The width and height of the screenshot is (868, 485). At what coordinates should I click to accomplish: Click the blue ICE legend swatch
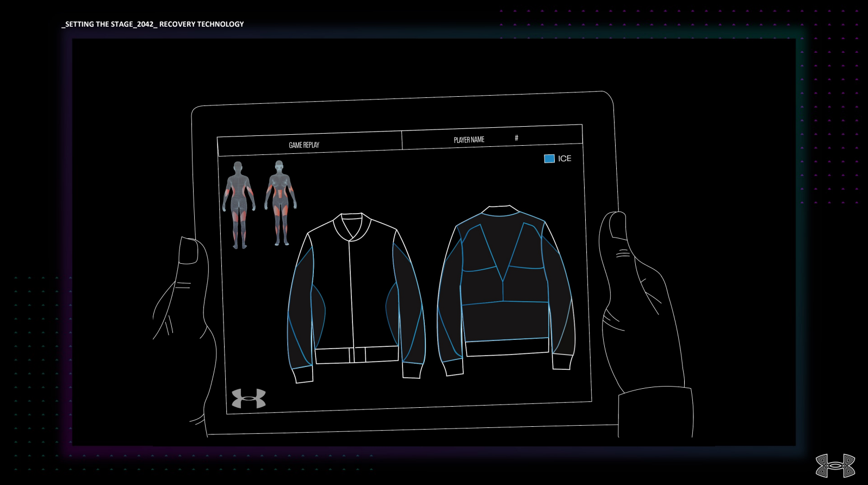tap(549, 158)
